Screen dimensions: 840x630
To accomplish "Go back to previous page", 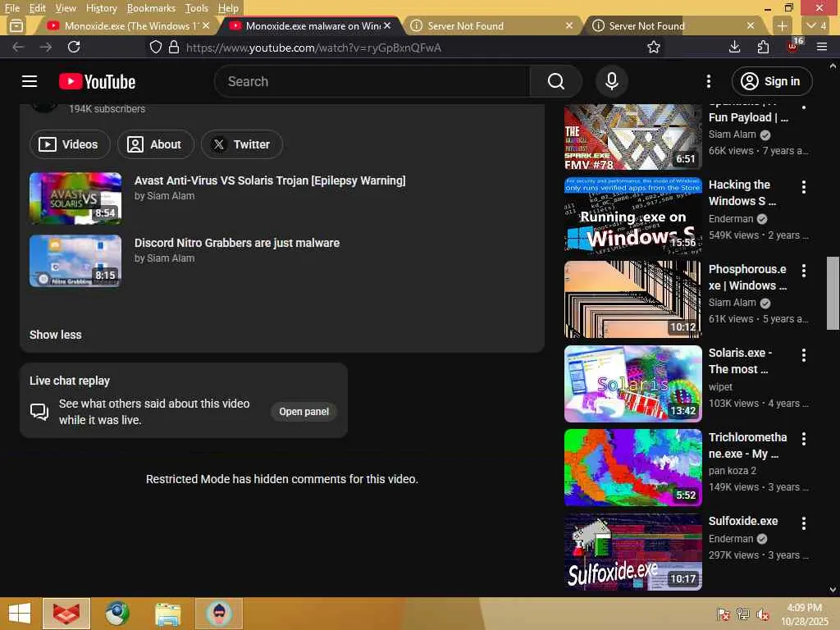I will point(18,47).
